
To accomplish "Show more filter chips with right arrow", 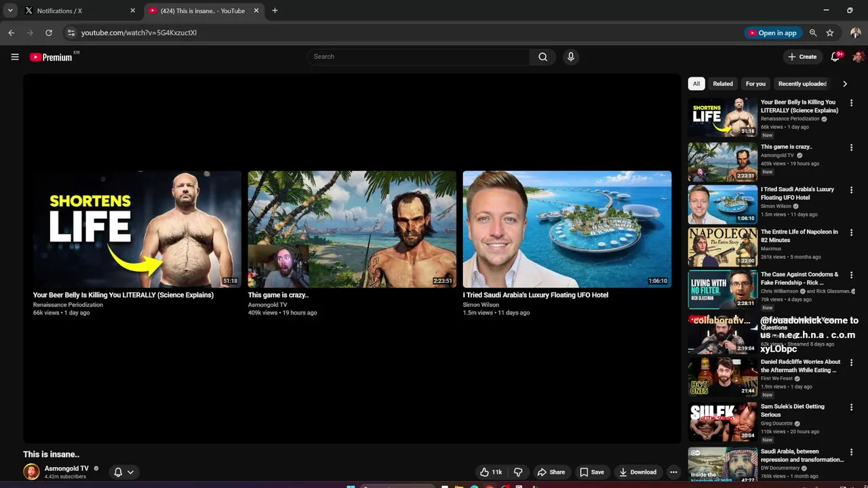I will pyautogui.click(x=845, y=84).
